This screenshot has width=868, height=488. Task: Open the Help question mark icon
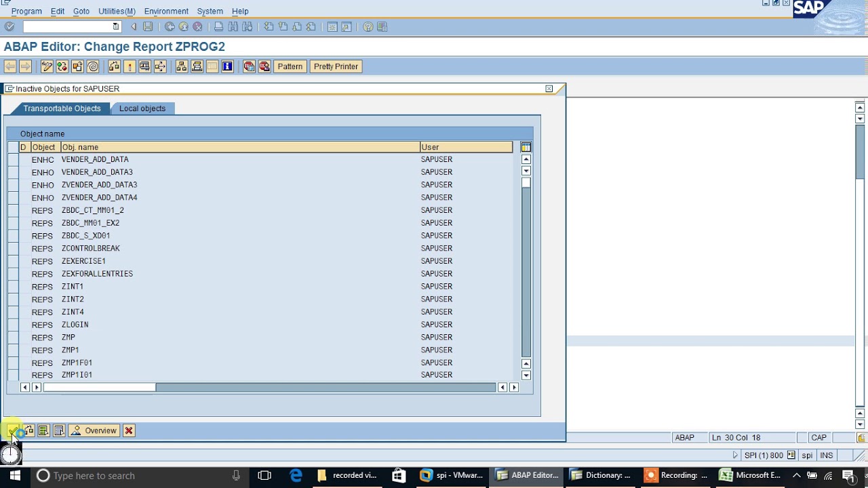tap(368, 26)
